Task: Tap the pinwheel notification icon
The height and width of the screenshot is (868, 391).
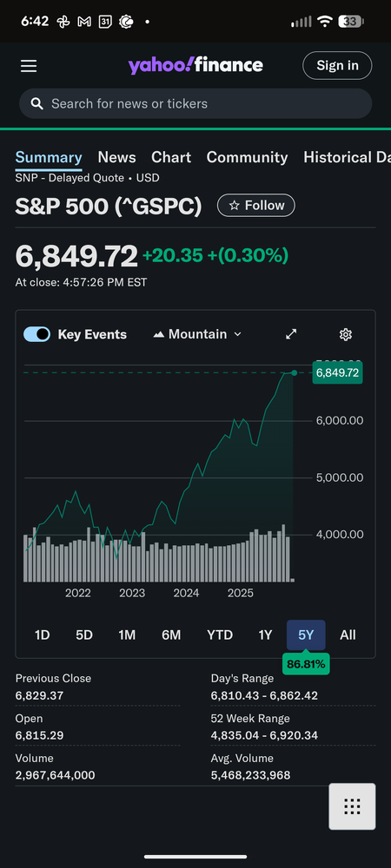Action: [x=63, y=22]
